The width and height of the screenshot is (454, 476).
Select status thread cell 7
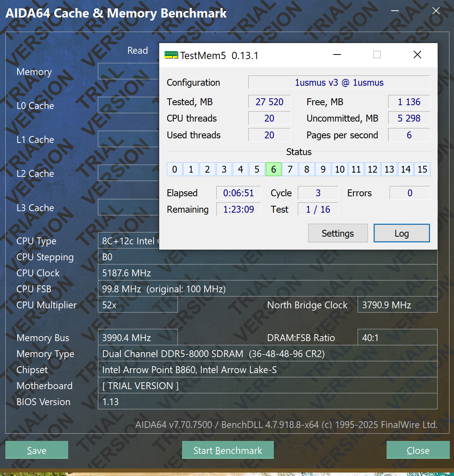[x=290, y=169]
